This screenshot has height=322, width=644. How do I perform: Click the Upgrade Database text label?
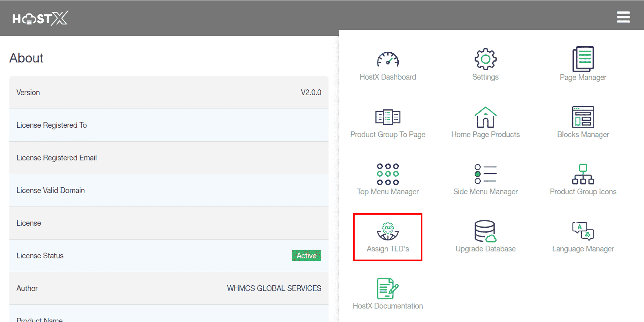click(485, 249)
